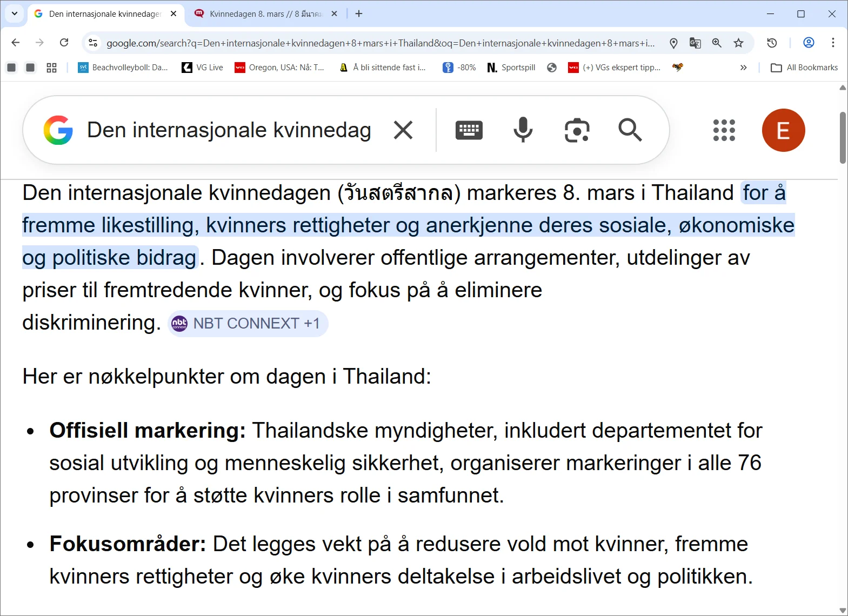Go back to the previous page
848x616 pixels.
(16, 43)
